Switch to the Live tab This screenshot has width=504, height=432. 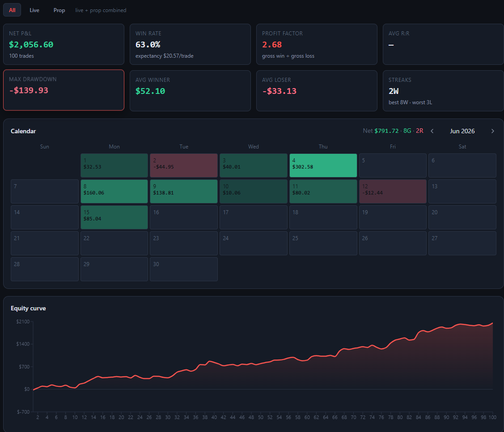[x=34, y=10]
